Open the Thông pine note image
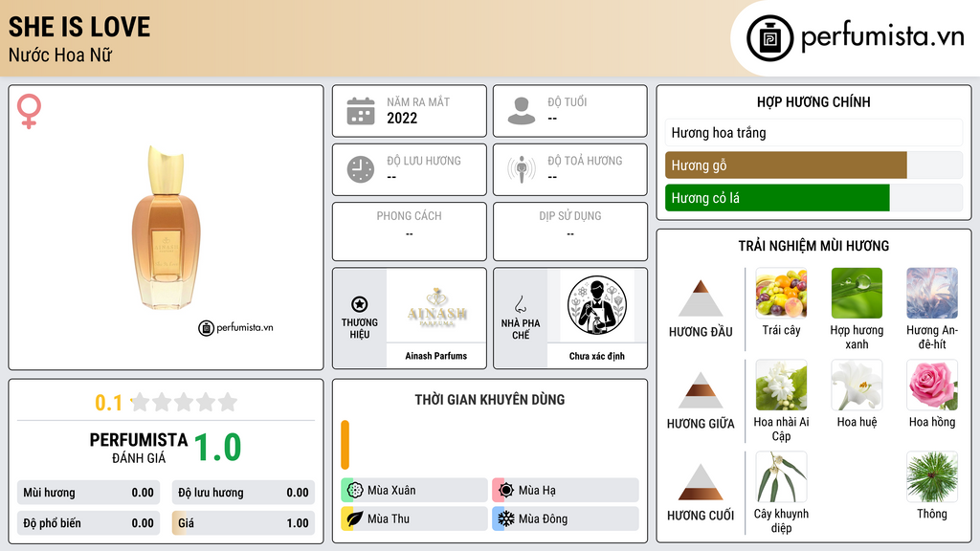 coord(932,476)
